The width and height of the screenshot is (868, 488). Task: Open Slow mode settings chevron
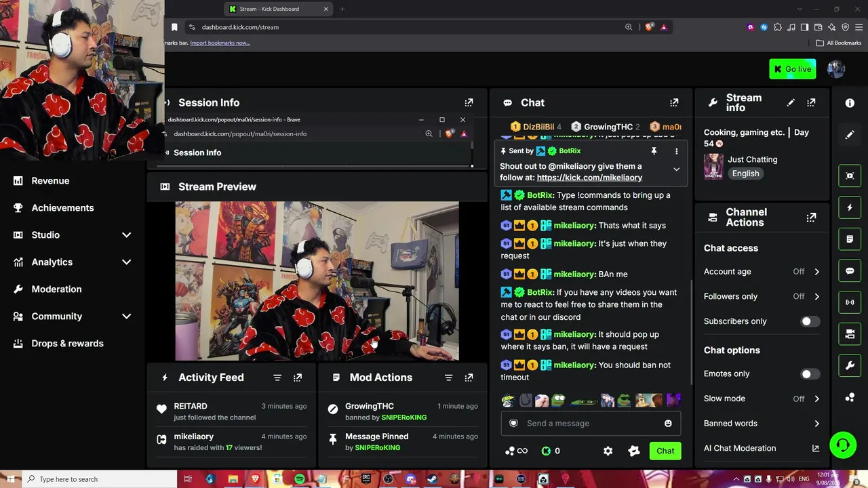[816, 399]
